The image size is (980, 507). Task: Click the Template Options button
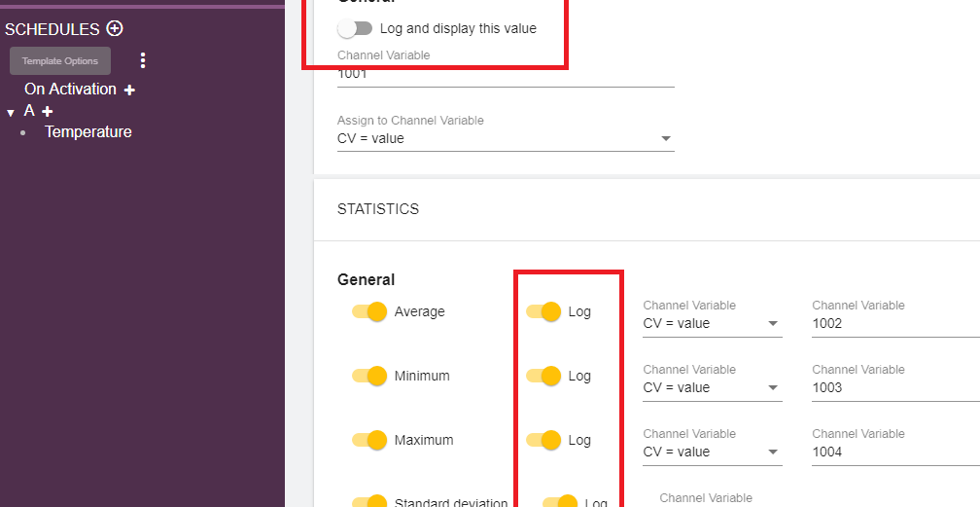[60, 61]
